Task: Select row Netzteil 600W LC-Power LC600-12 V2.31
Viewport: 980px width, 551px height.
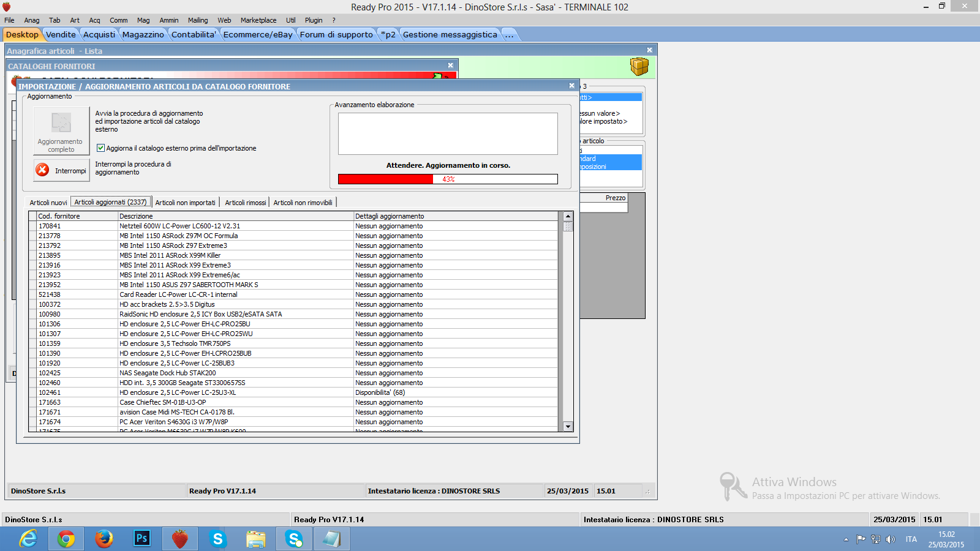Action: (x=293, y=226)
